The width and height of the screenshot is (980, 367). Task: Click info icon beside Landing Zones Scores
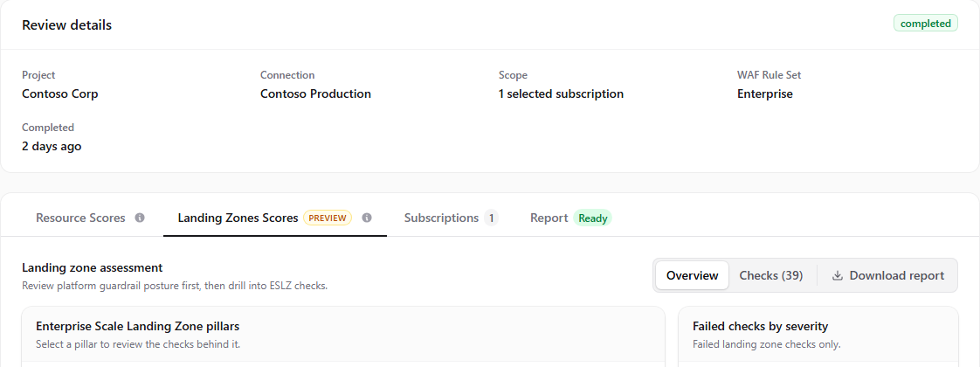367,218
